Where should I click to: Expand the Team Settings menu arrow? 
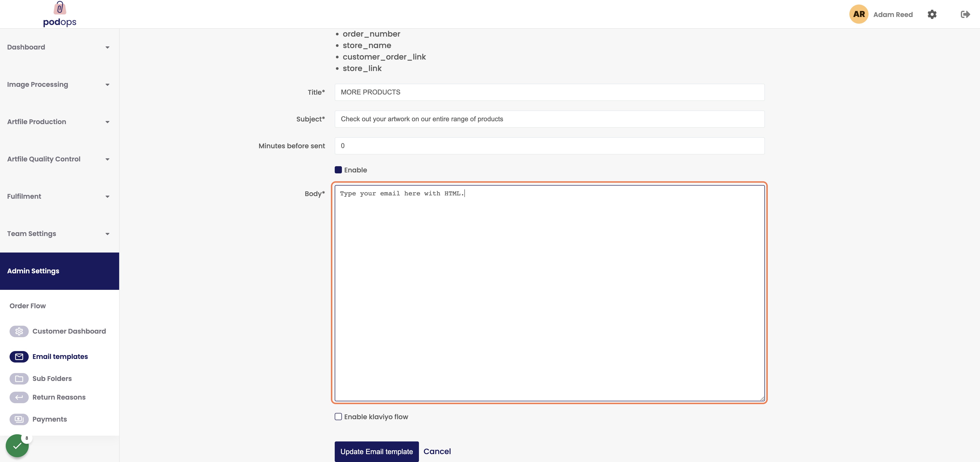coord(107,234)
